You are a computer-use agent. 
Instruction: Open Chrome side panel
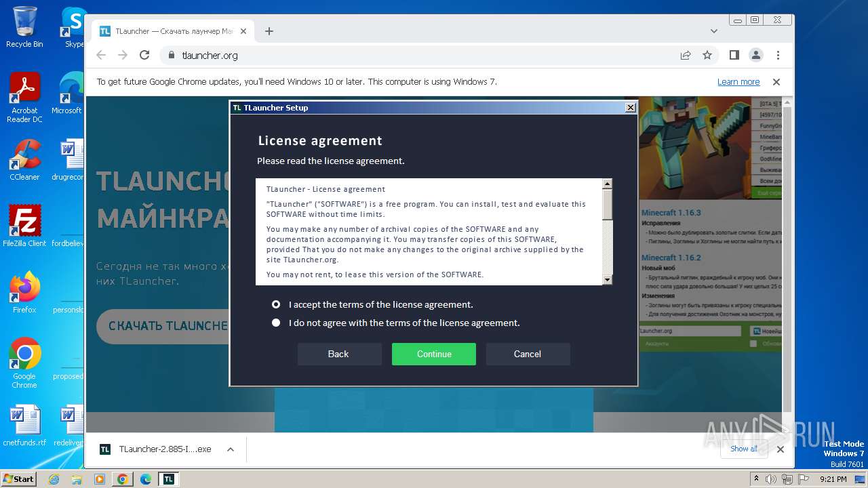[734, 55]
